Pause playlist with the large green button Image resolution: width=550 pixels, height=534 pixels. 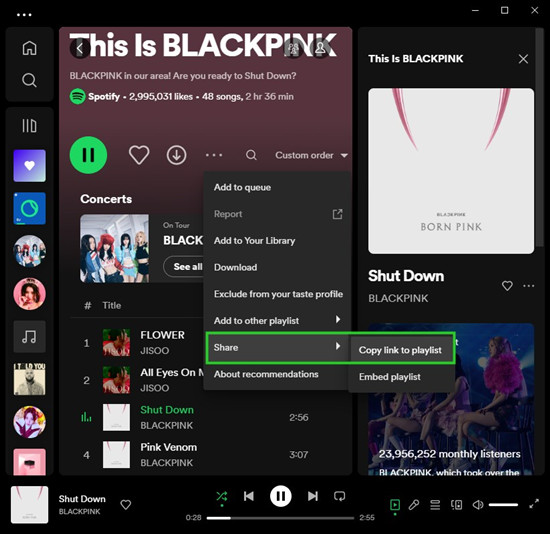pos(88,155)
